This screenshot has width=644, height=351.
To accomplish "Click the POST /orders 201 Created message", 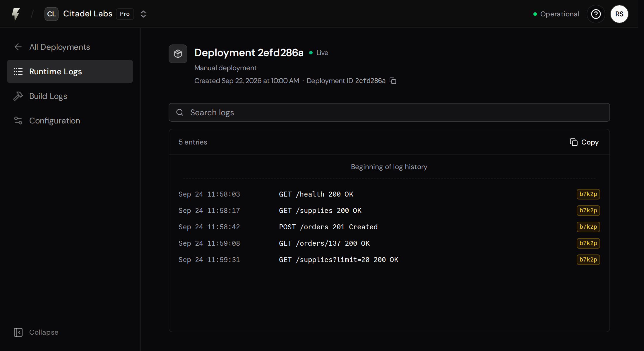I will point(328,227).
